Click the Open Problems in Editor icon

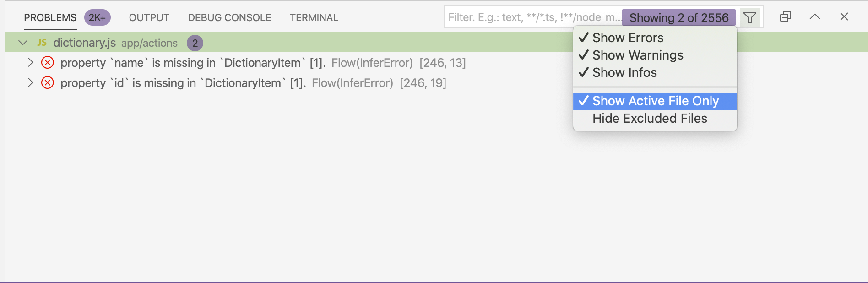click(786, 16)
